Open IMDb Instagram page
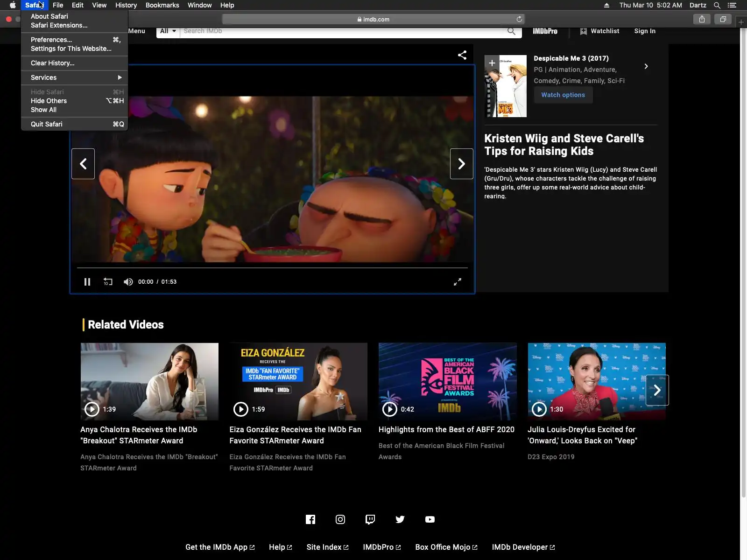 click(x=340, y=519)
